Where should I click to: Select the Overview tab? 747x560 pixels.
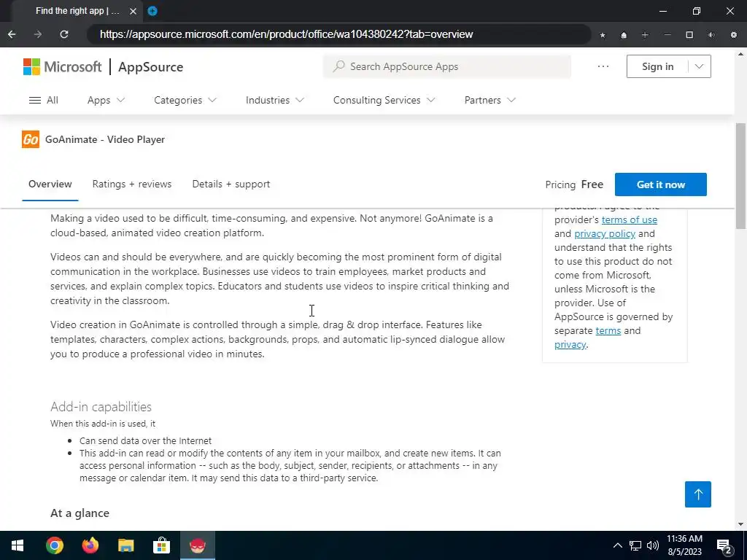[50, 184]
